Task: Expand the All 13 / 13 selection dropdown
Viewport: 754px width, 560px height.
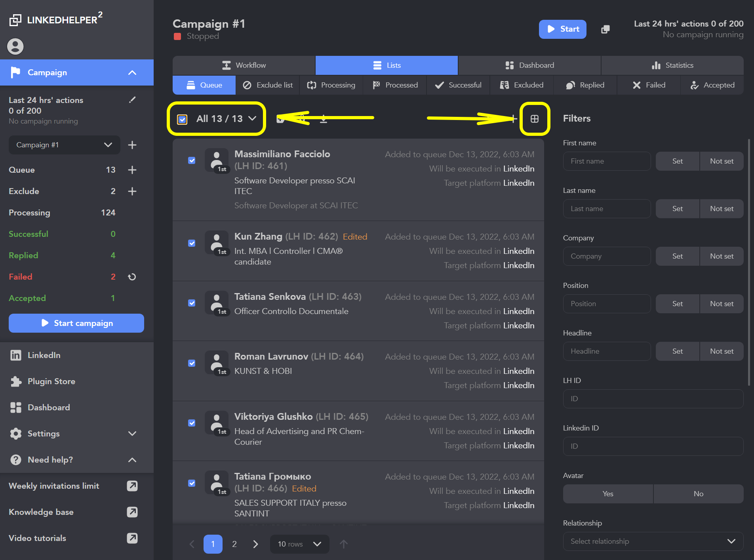Action: pyautogui.click(x=252, y=118)
